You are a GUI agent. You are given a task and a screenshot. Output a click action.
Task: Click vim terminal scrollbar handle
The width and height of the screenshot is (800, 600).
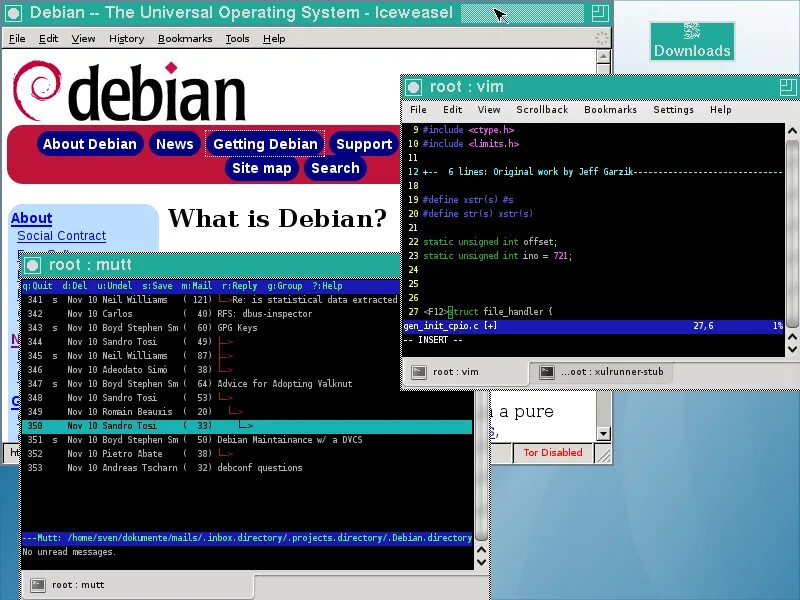[x=792, y=233]
